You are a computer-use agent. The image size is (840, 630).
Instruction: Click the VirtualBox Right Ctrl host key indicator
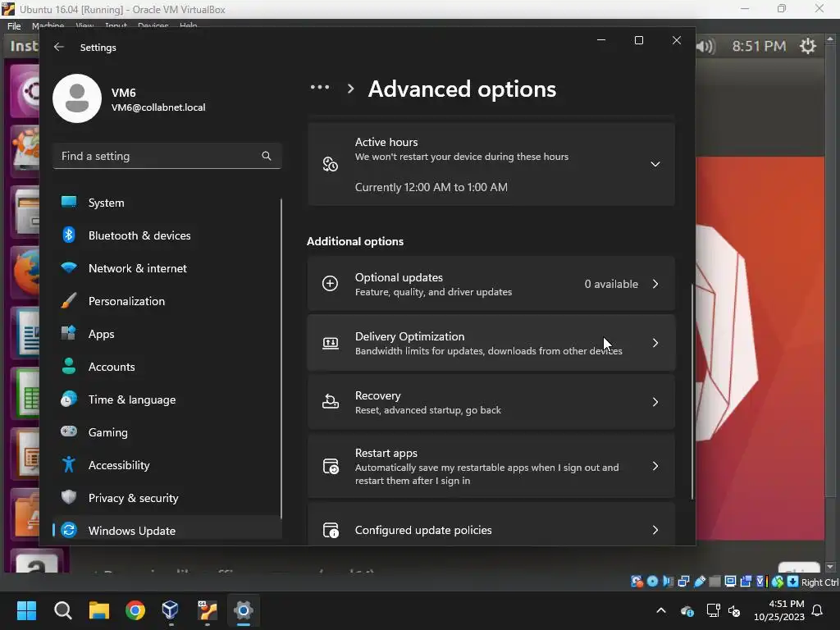point(819,582)
